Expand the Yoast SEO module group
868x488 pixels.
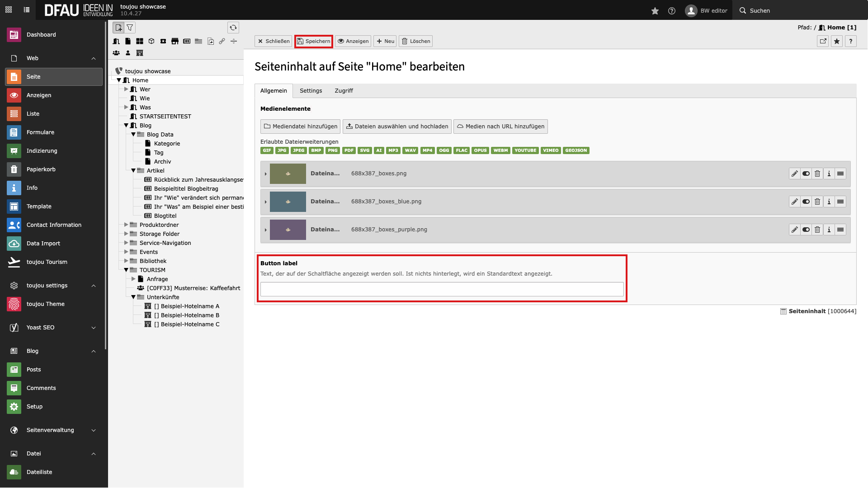click(94, 328)
